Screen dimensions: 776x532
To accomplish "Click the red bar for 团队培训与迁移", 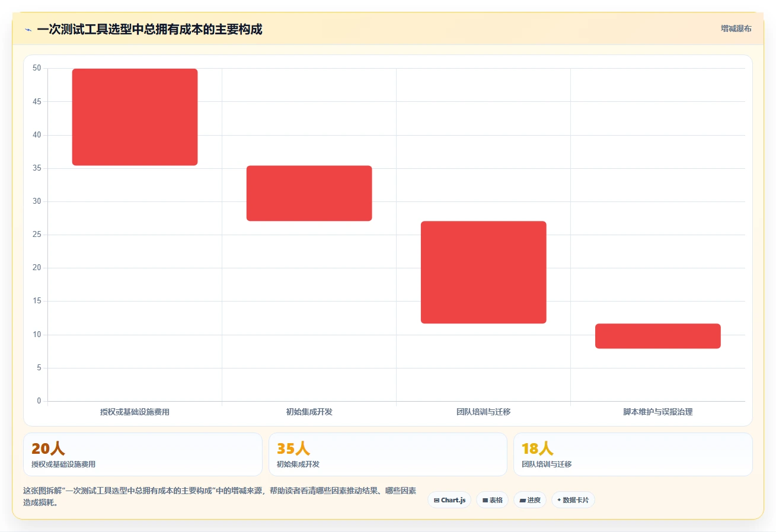I will click(484, 273).
